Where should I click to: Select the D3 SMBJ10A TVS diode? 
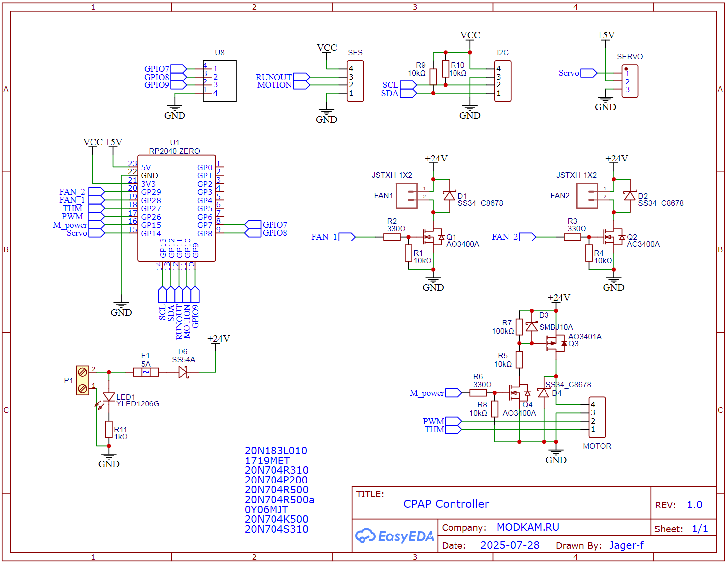click(532, 326)
